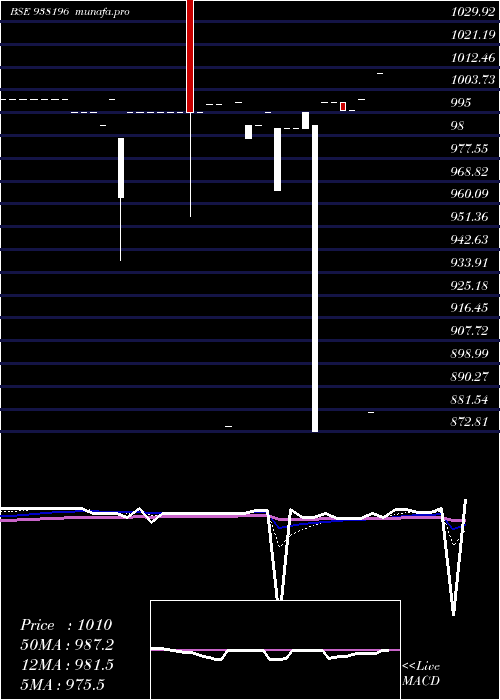Select the 1029.92 price axis label
The width and height of the screenshot is (500, 700).
pyautogui.click(x=473, y=12)
